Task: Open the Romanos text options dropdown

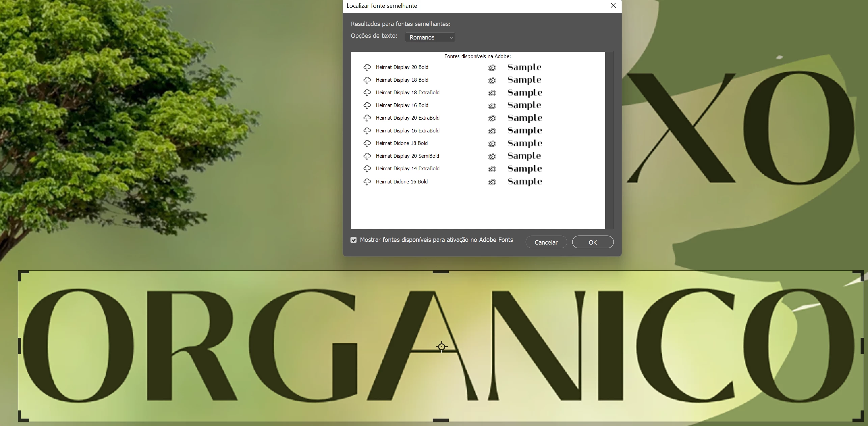Action: (x=430, y=37)
